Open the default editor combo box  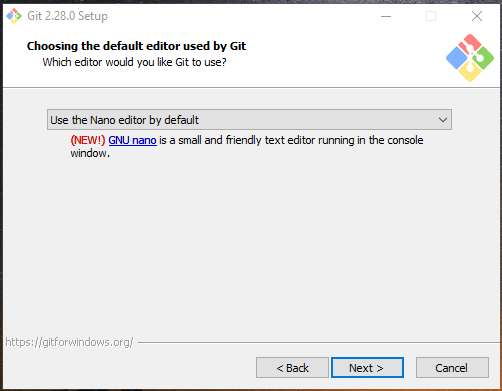click(x=249, y=120)
